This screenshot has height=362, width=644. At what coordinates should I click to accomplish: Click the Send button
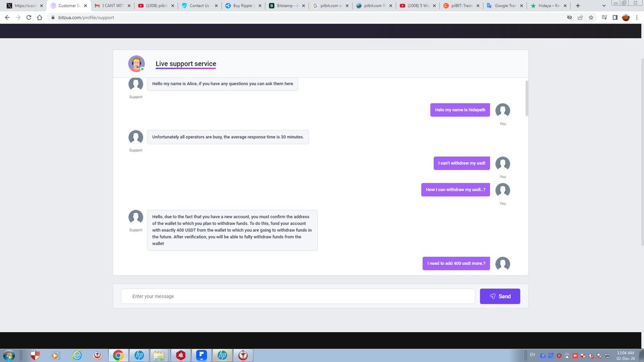(500, 296)
